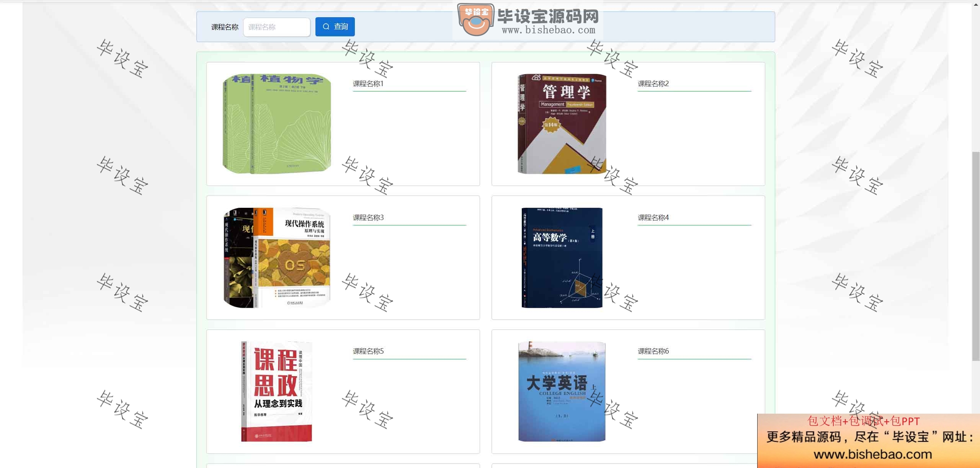Select the 课程名称6 title

click(653, 351)
